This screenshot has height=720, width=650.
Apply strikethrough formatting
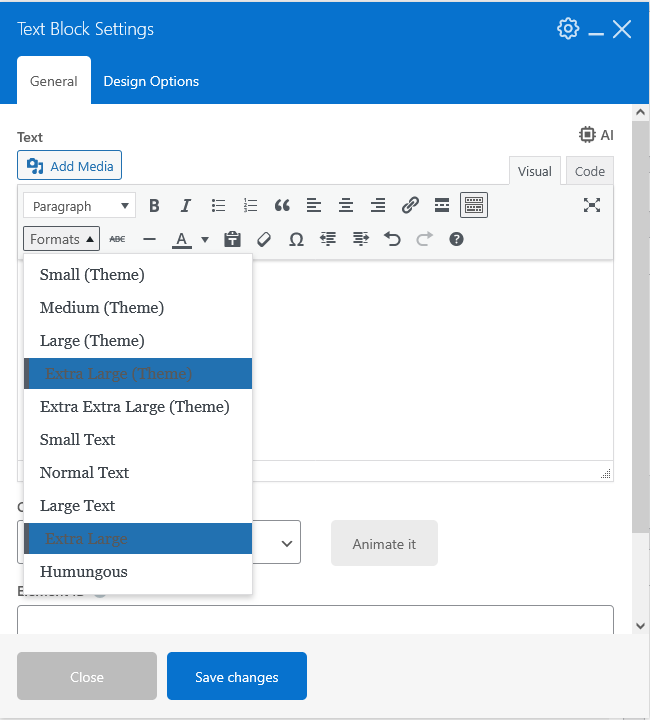(x=118, y=239)
